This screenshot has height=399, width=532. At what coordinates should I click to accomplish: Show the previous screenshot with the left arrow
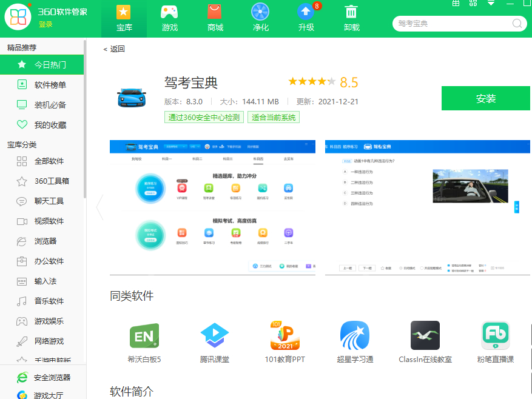pyautogui.click(x=99, y=207)
